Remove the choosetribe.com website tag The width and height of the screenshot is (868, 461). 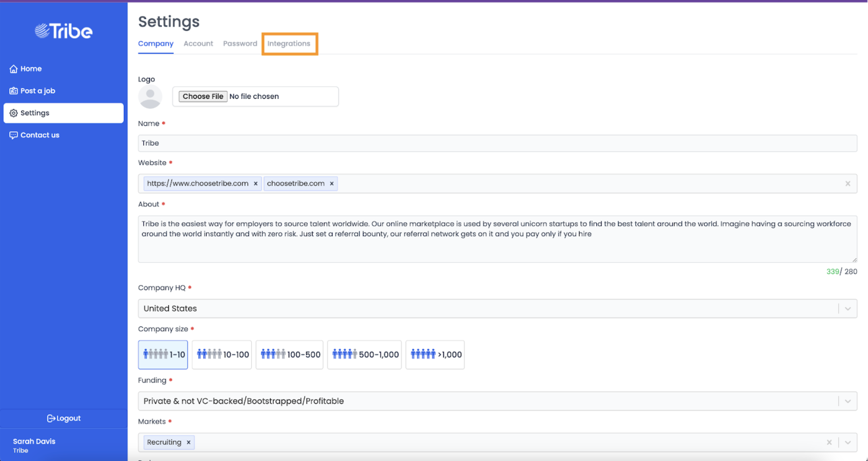click(332, 184)
